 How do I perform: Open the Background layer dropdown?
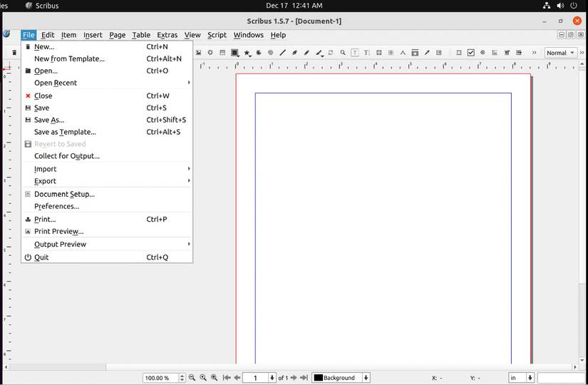[366, 377]
